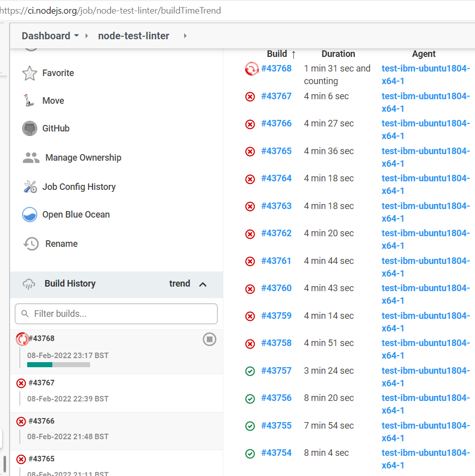Open build #43765 link in the table

[276, 151]
